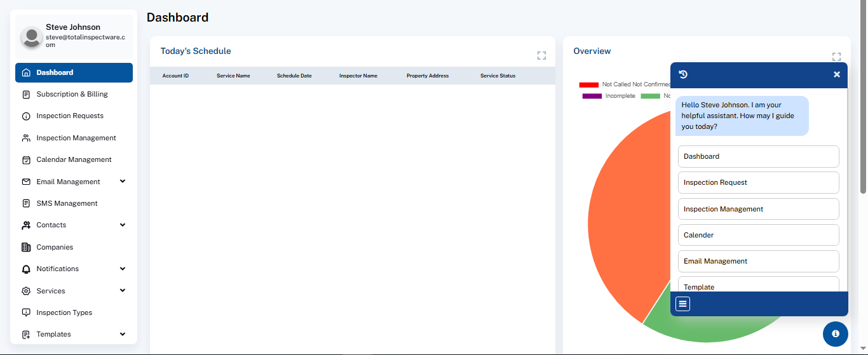Click the round info button at bottom right
Viewport: 868px width, 355px height.
click(835, 333)
